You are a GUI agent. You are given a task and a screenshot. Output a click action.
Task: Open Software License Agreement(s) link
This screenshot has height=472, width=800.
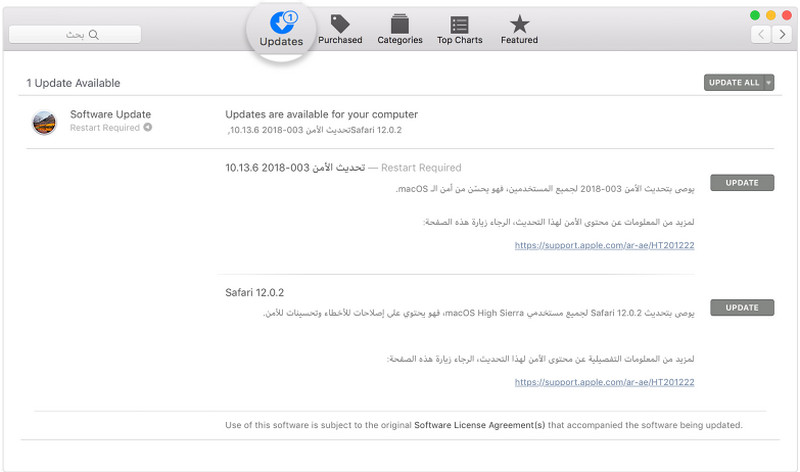click(x=479, y=425)
